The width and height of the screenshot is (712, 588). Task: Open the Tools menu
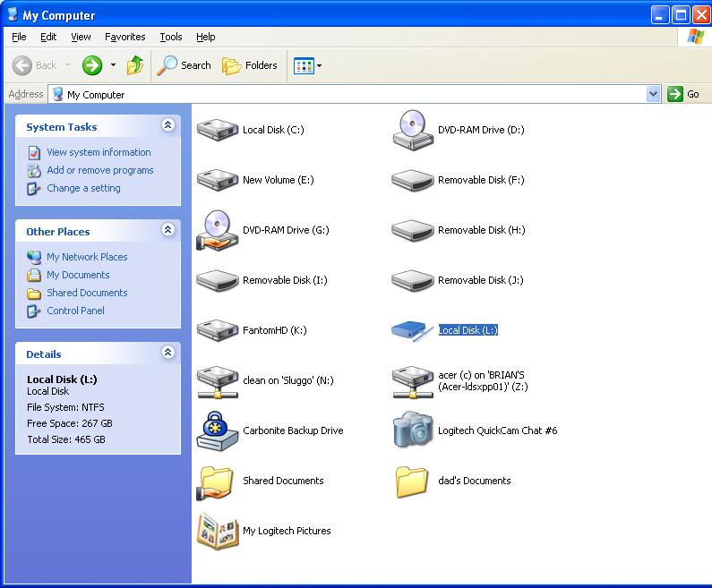coord(170,37)
